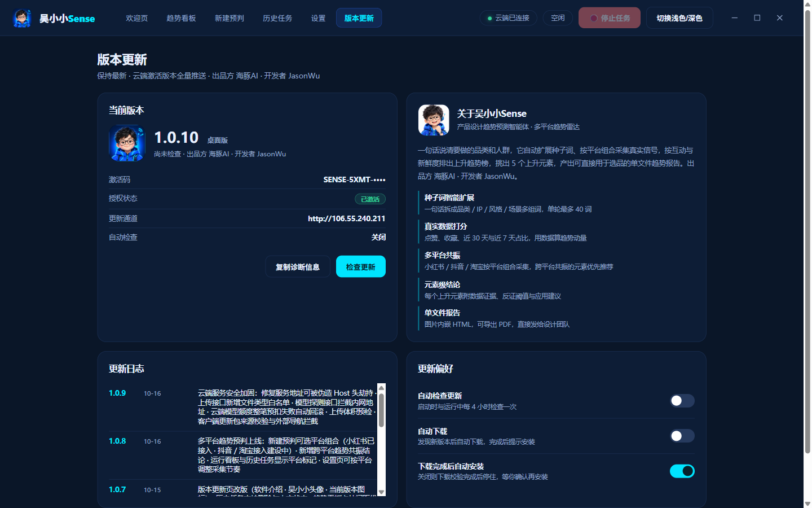Click the activation code SENSE-5XMT value
Image resolution: width=812 pixels, height=508 pixels.
click(x=355, y=179)
